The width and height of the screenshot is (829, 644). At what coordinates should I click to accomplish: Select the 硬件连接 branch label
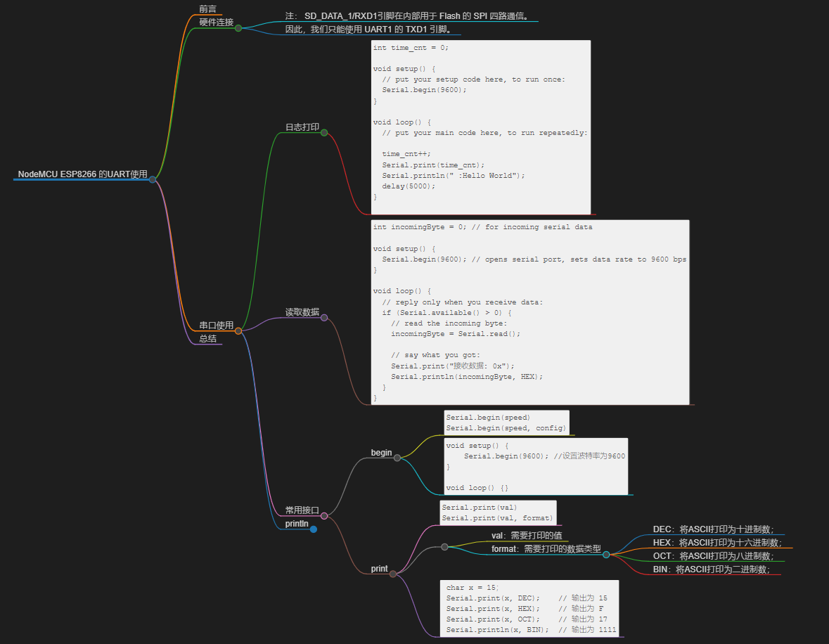click(x=217, y=22)
